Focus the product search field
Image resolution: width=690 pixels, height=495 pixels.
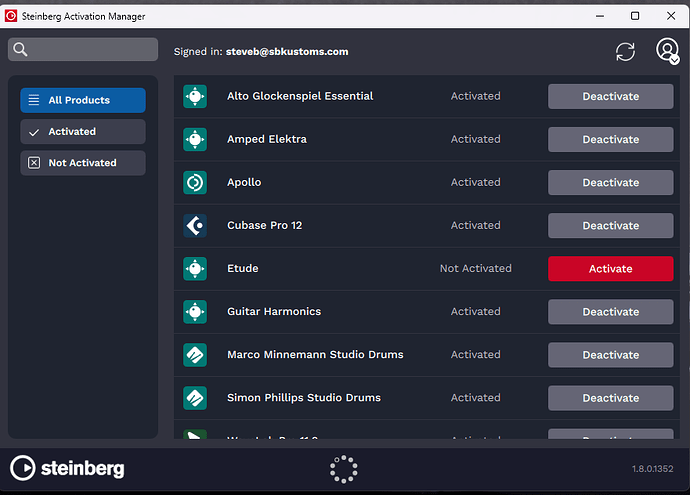pyautogui.click(x=83, y=49)
